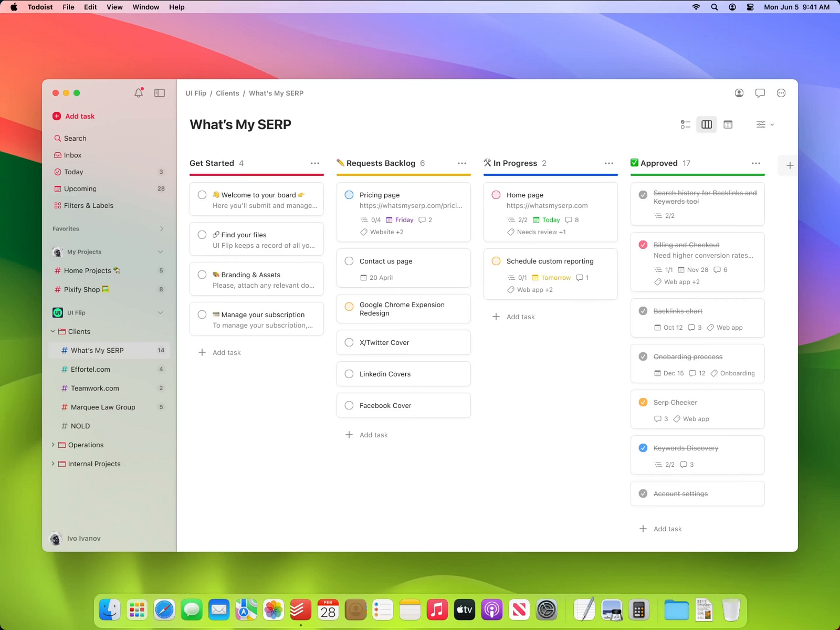Open the View menu

114,7
